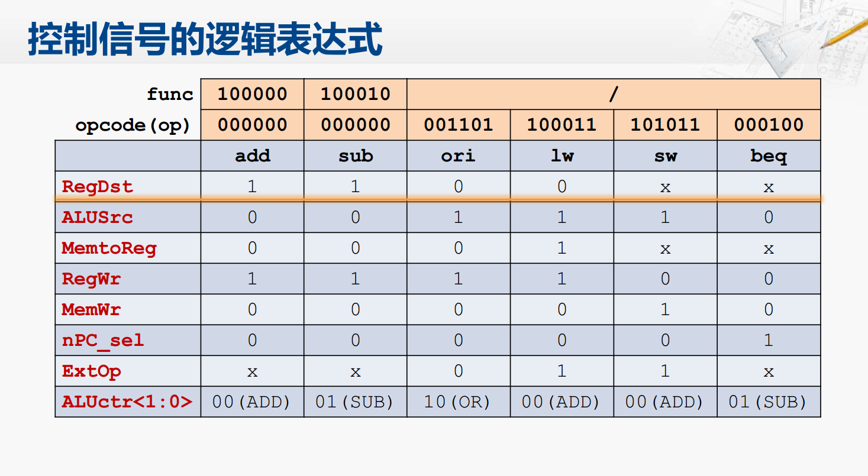The height and width of the screenshot is (476, 868).
Task: Select the 'add' column header
Action: point(253,156)
